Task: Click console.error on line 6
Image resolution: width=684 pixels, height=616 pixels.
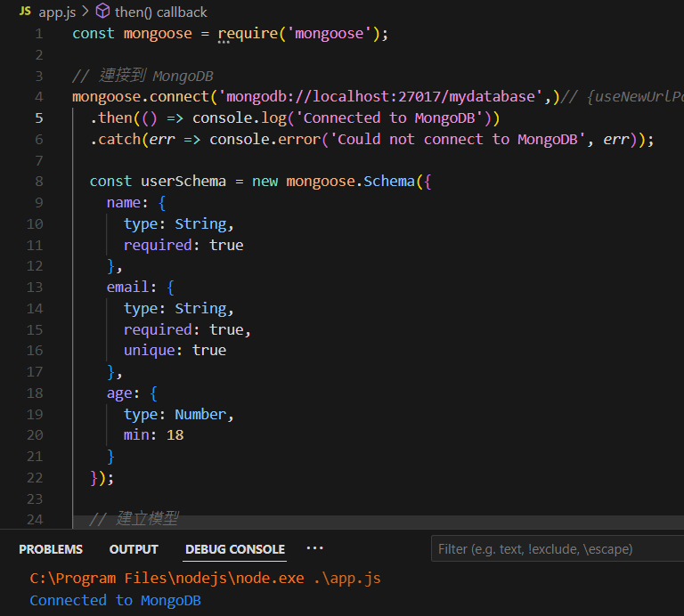Action: click(x=265, y=139)
